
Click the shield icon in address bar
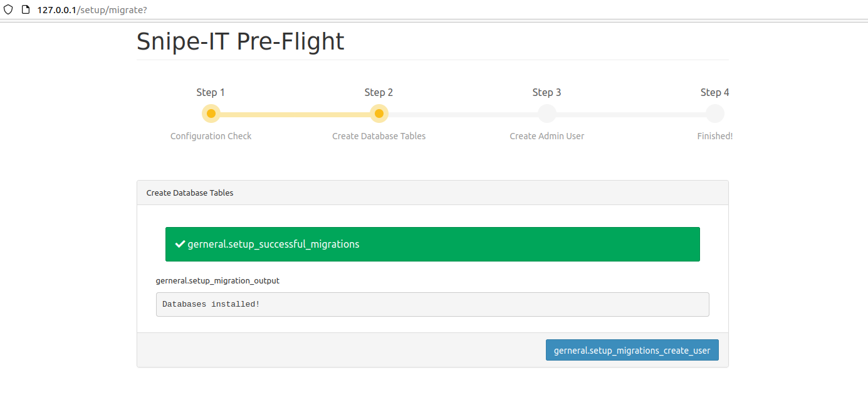(8, 10)
